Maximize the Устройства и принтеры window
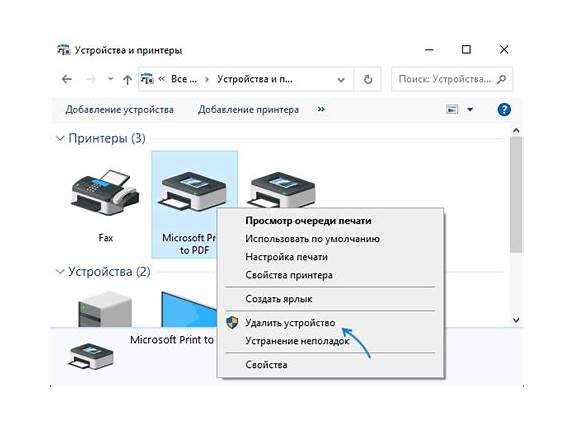The width and height of the screenshot is (575, 424). point(466,50)
